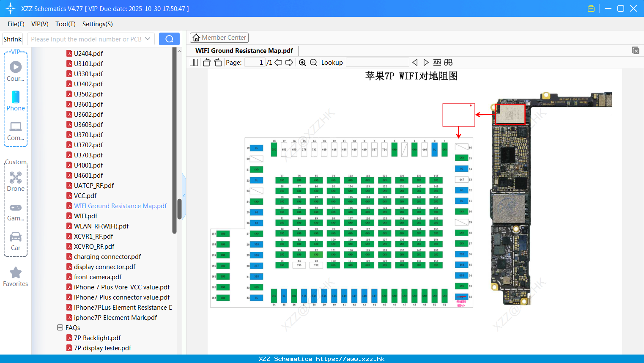Select WIFI Ground Resistance Map.pdf in tree

tap(120, 206)
